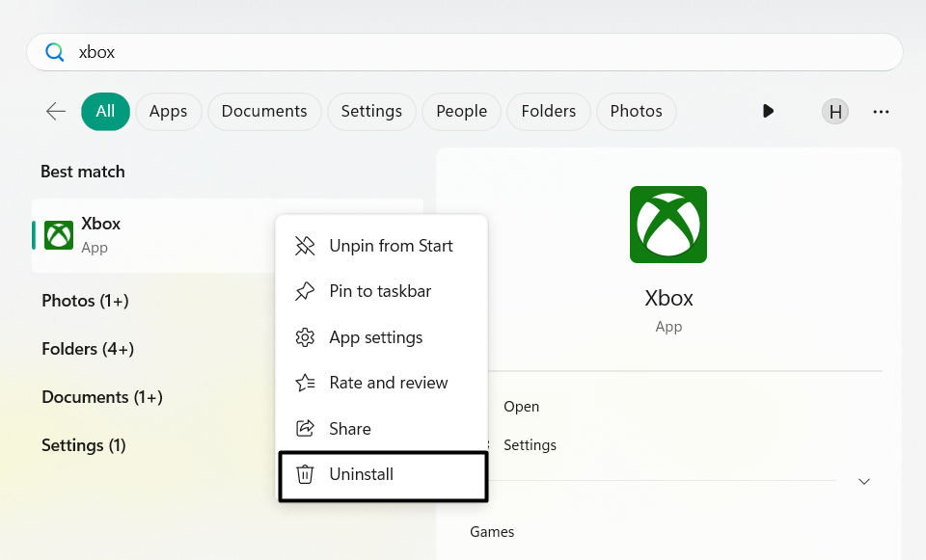The width and height of the screenshot is (926, 560).
Task: Click Share in the context menu
Action: click(x=349, y=429)
